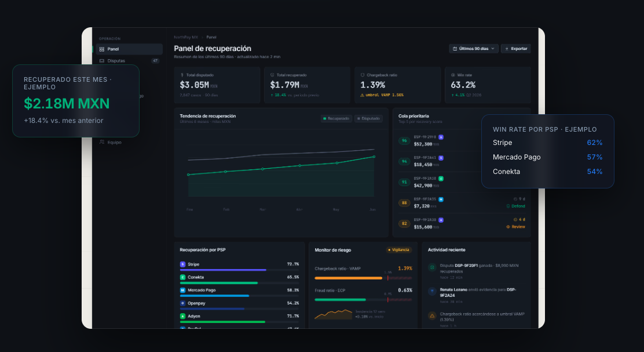Image resolution: width=644 pixels, height=352 pixels.
Task: Click the Review action for DSP-9F2A30
Action: (x=516, y=227)
